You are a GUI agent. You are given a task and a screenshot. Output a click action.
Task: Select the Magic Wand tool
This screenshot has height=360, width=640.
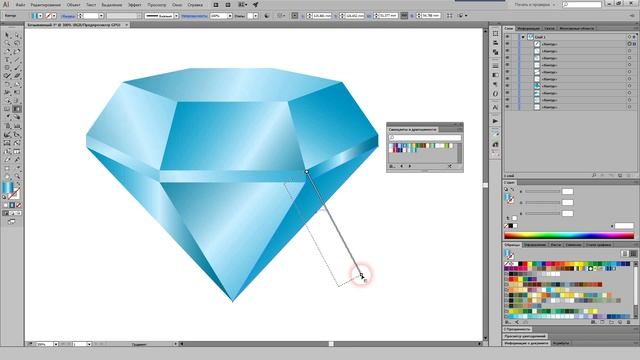[7, 43]
